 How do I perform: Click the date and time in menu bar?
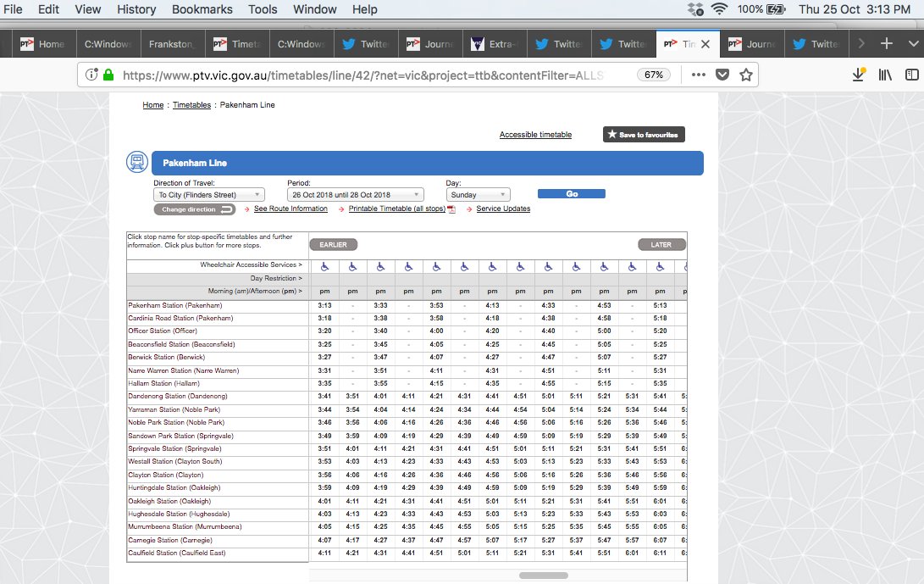pyautogui.click(x=855, y=9)
